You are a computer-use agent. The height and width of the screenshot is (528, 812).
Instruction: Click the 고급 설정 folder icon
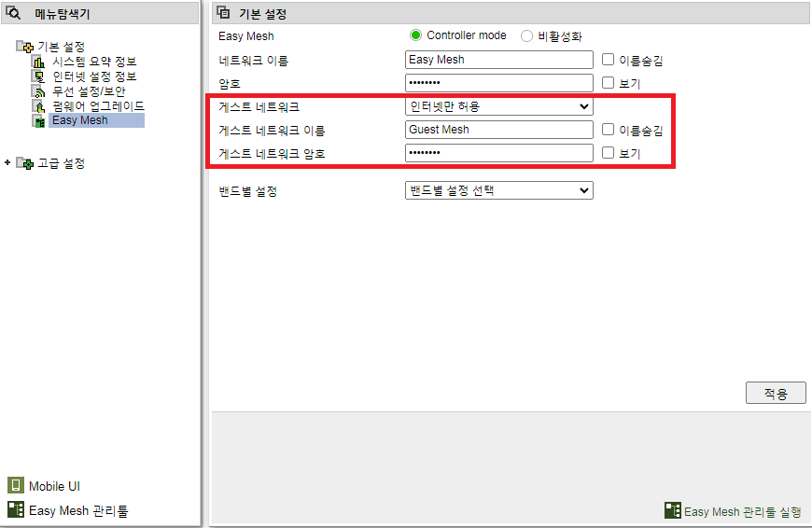tap(24, 163)
